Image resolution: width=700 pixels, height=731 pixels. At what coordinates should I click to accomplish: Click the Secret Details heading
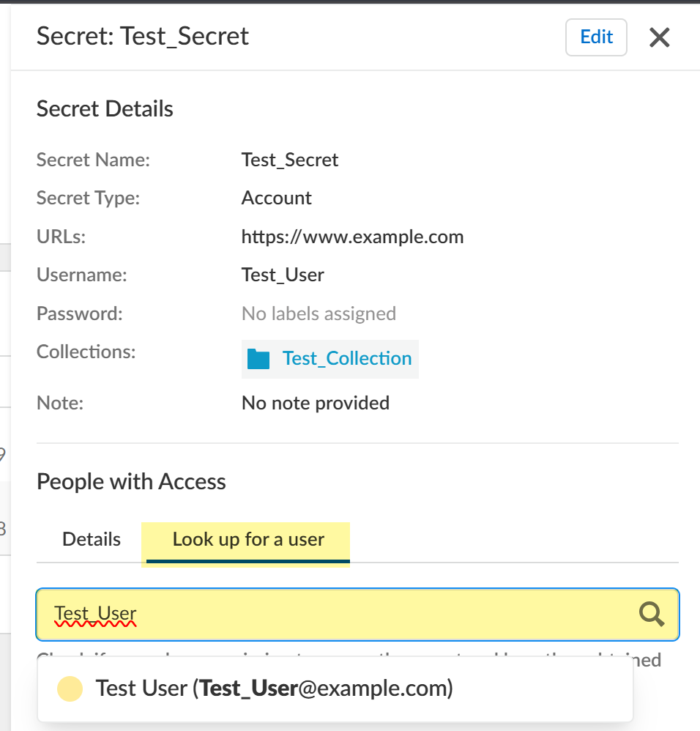tap(105, 109)
